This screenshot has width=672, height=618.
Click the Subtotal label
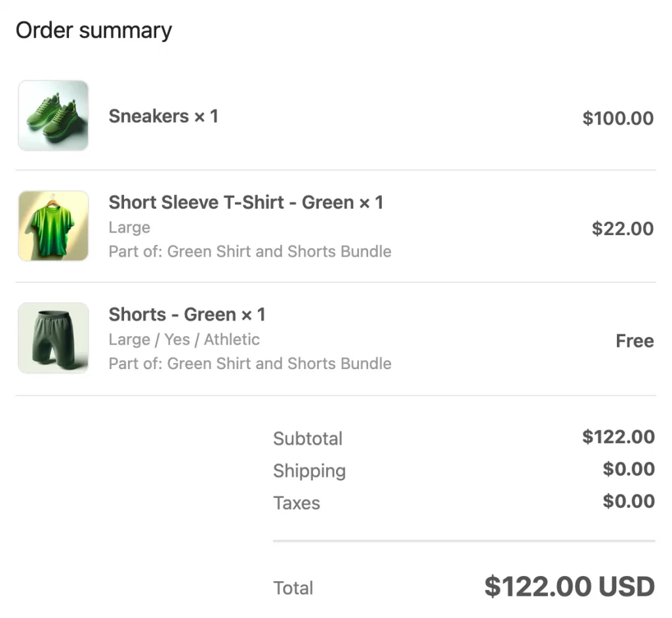point(308,439)
